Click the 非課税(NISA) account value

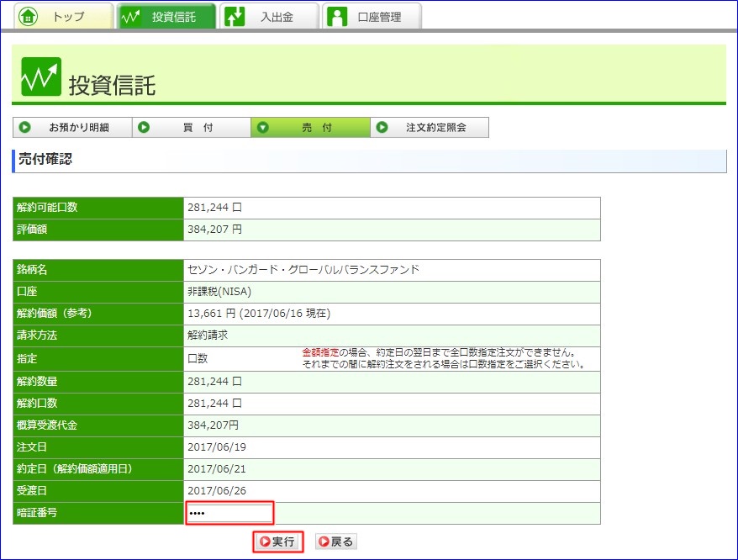click(219, 292)
